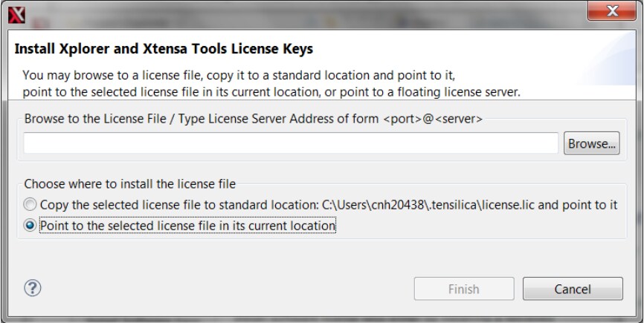Click the blank area left of Finish button

[x=223, y=289]
